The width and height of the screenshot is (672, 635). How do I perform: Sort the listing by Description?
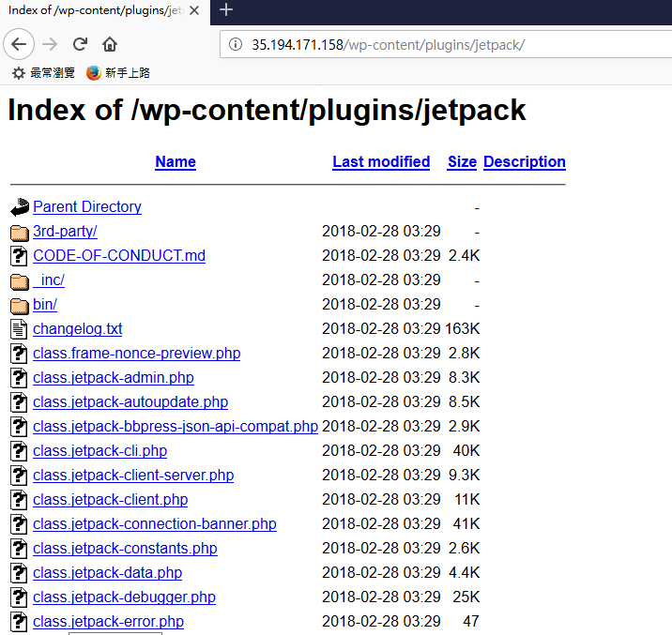[525, 162]
